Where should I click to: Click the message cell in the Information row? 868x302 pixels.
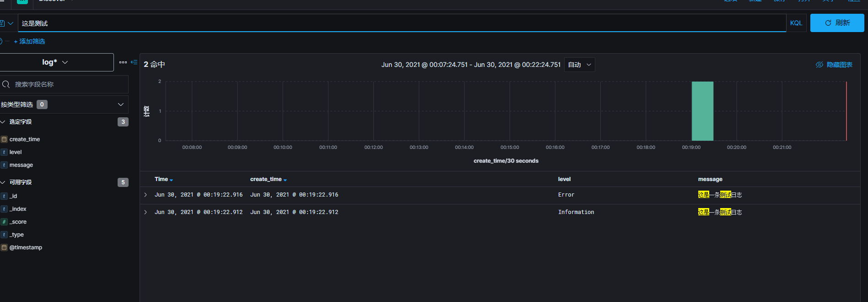[x=720, y=212]
